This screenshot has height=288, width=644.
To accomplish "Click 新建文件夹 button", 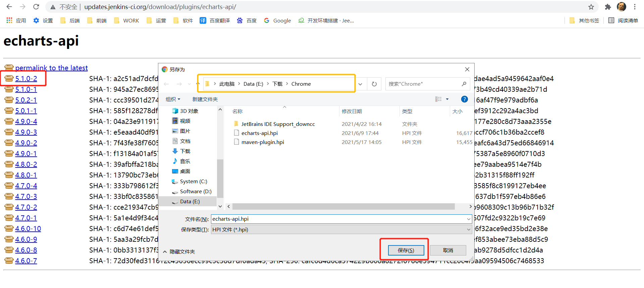I will 205,99.
